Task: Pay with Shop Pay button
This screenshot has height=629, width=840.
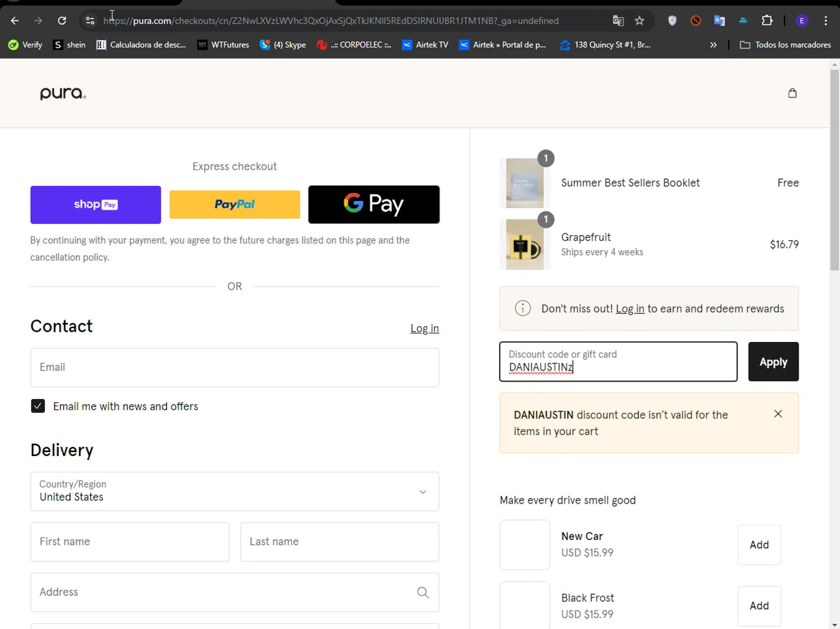Action: [96, 205]
